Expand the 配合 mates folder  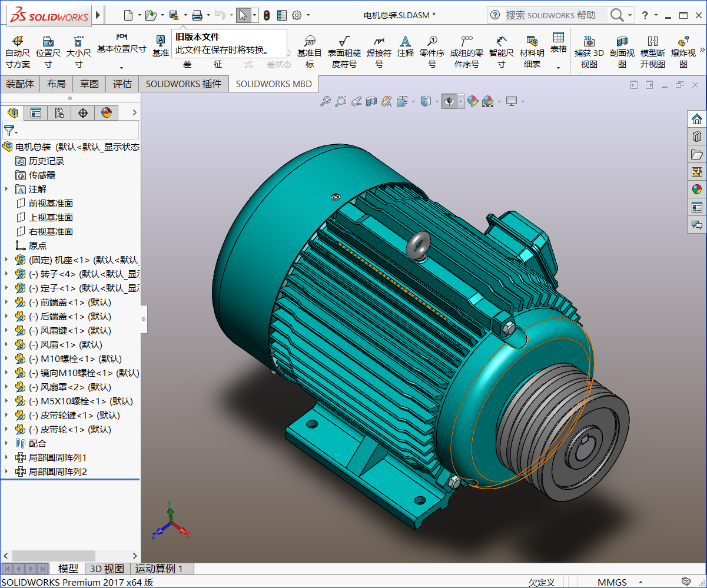[x=6, y=443]
